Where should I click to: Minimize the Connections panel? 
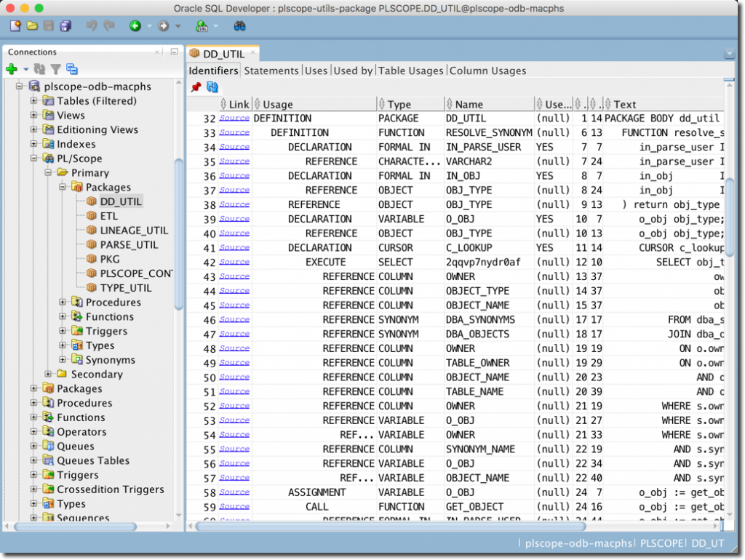point(175,52)
